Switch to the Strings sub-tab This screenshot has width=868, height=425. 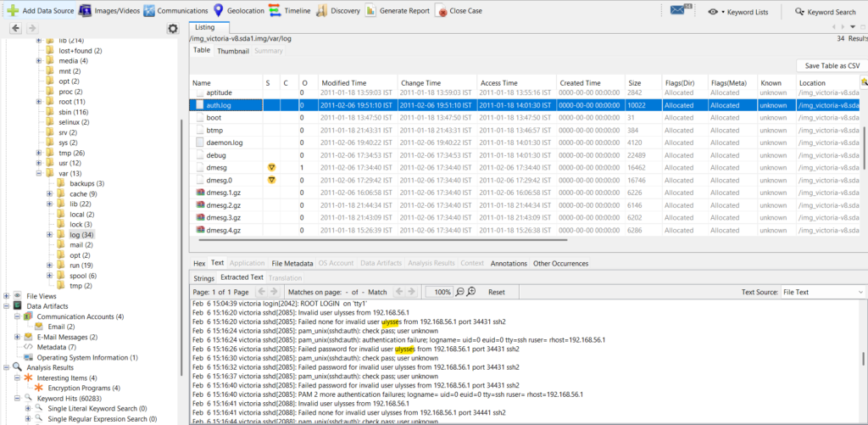(203, 277)
